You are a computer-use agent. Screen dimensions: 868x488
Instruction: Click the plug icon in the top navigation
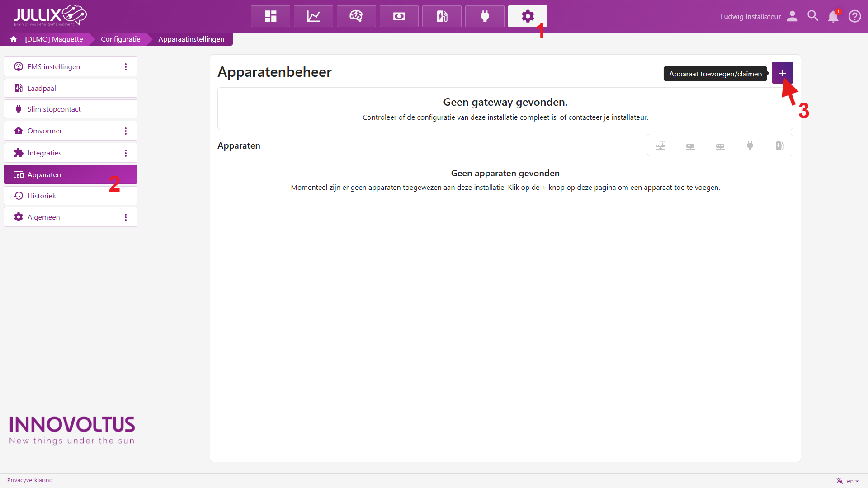[x=485, y=16]
